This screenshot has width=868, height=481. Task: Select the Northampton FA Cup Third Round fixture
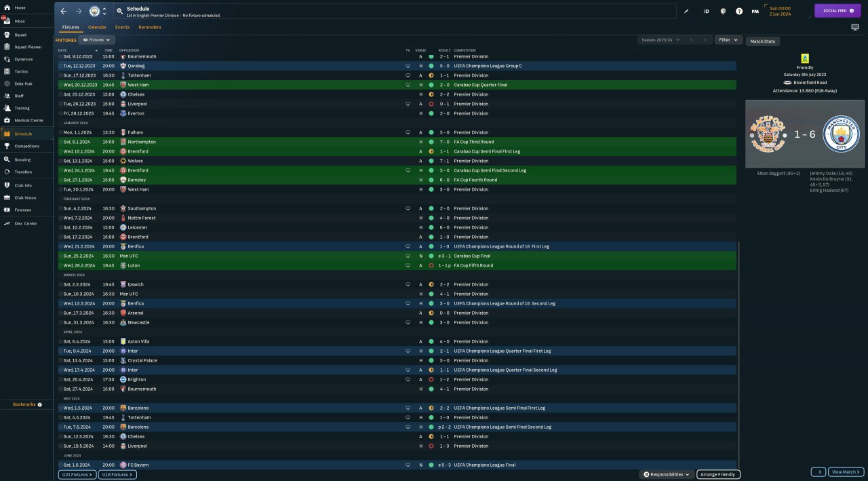pos(397,142)
